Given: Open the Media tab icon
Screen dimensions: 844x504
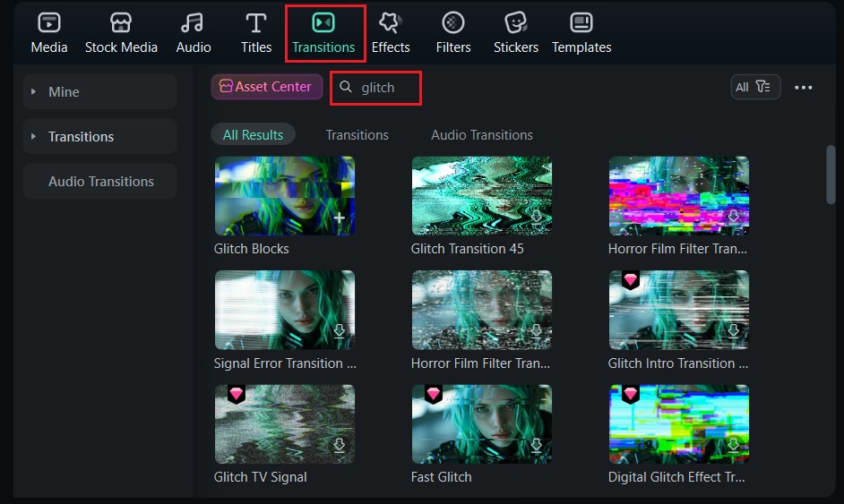Looking at the screenshot, I should pos(49,22).
